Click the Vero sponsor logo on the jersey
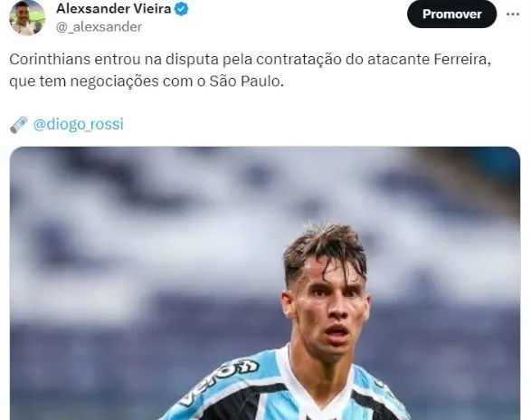The image size is (531, 420). [220, 382]
